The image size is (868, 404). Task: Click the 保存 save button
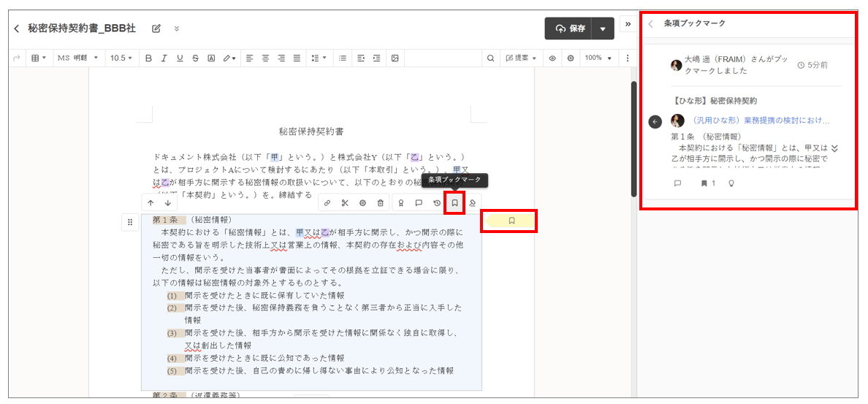pyautogui.click(x=570, y=28)
